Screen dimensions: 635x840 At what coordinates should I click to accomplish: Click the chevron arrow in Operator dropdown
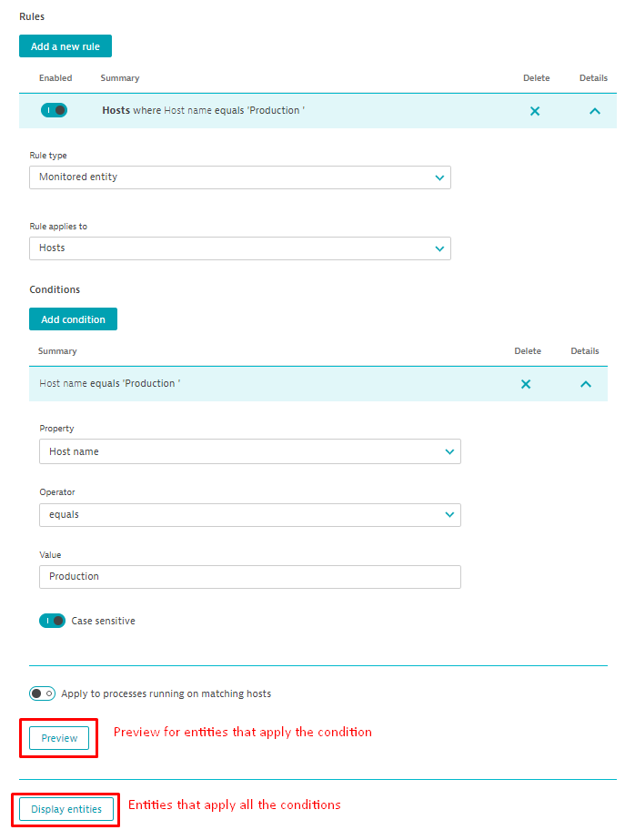point(449,515)
